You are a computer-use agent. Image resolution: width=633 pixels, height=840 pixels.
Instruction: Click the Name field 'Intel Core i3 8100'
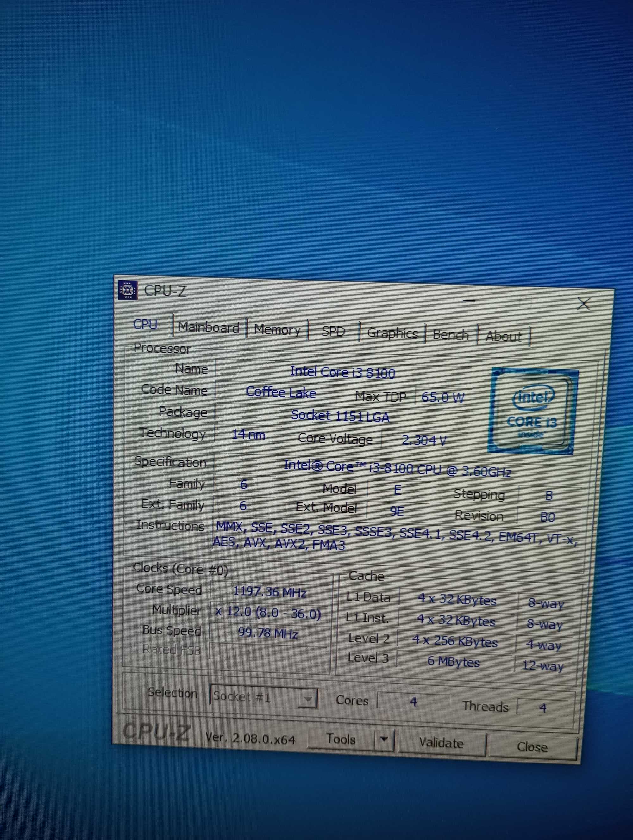point(342,372)
